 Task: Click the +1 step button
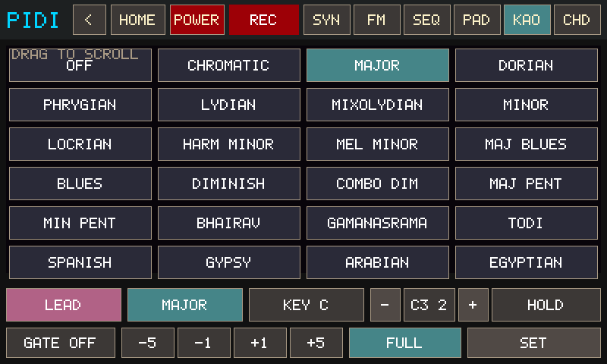tap(259, 343)
